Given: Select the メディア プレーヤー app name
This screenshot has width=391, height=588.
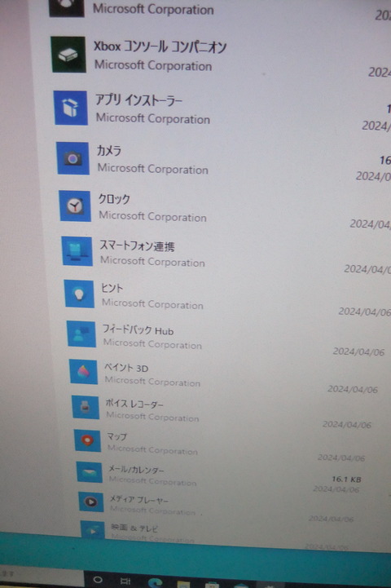Looking at the screenshot, I should [x=139, y=499].
